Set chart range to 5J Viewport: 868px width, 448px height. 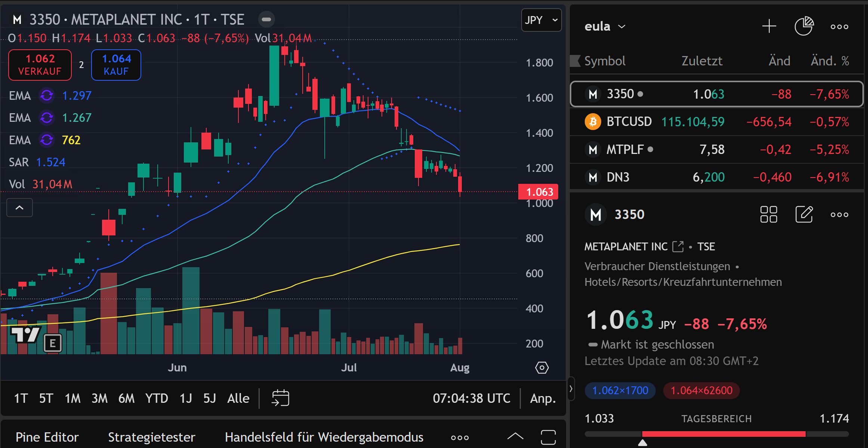[x=210, y=399]
